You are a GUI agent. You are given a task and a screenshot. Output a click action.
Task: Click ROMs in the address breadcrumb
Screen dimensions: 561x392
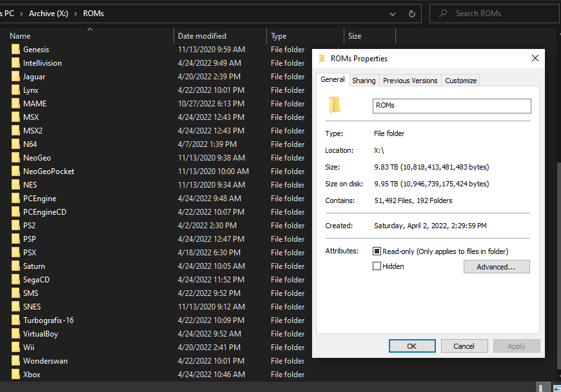93,14
